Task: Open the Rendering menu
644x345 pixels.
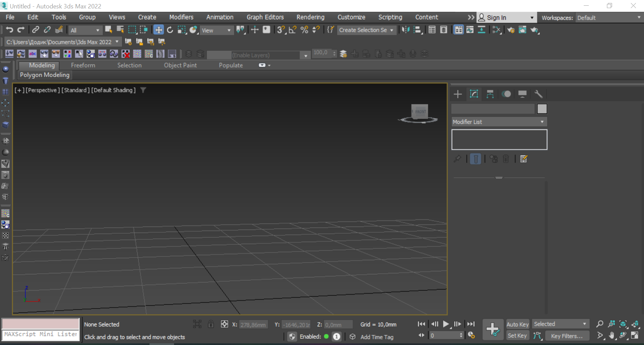Action: 310,17
